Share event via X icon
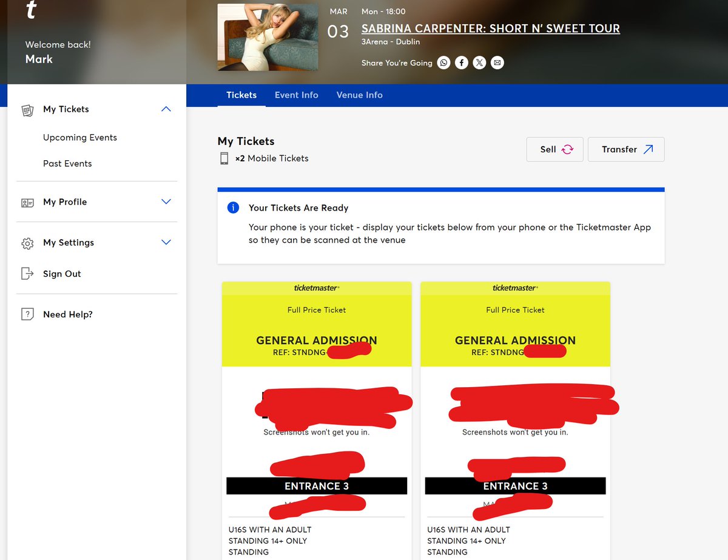728x560 pixels. click(x=479, y=62)
